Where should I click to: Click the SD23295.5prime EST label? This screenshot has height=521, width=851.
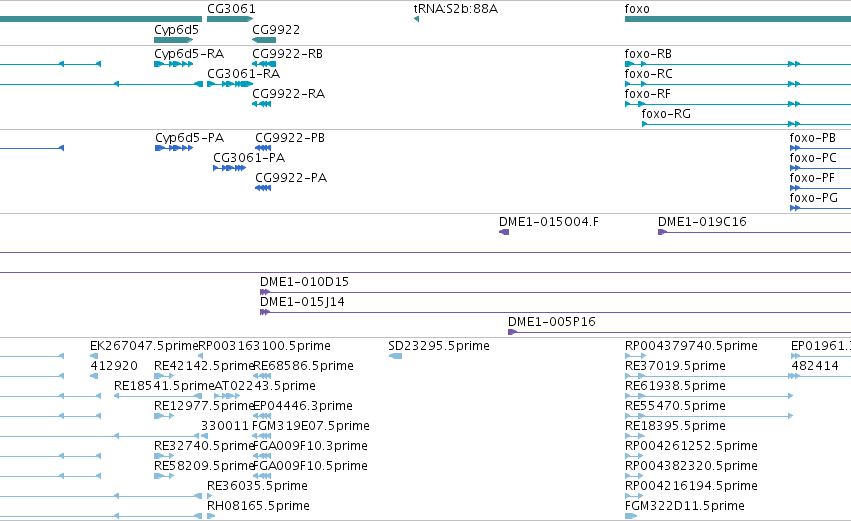pos(439,346)
